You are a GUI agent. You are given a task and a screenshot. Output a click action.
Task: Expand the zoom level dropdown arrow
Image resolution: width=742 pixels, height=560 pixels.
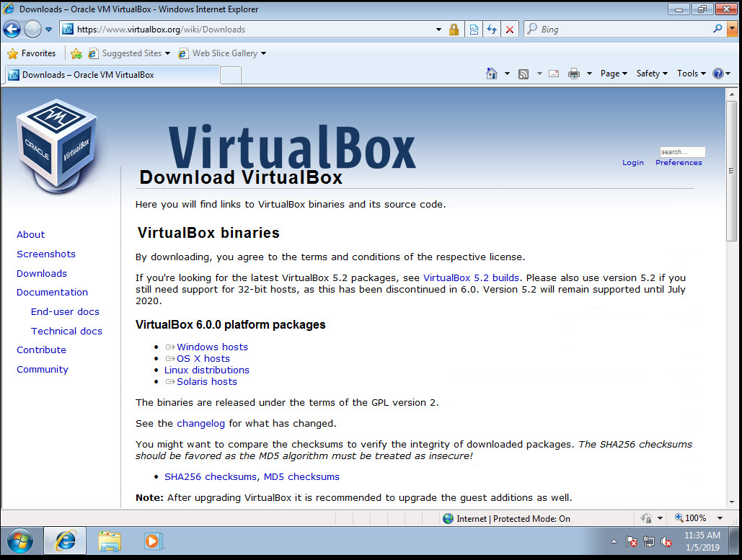(x=720, y=518)
